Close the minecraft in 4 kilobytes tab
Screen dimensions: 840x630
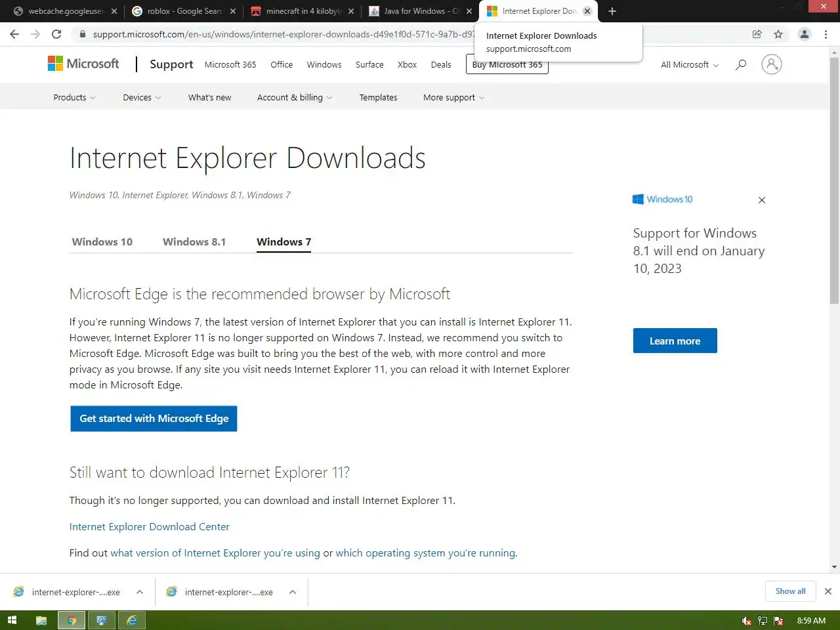click(350, 11)
